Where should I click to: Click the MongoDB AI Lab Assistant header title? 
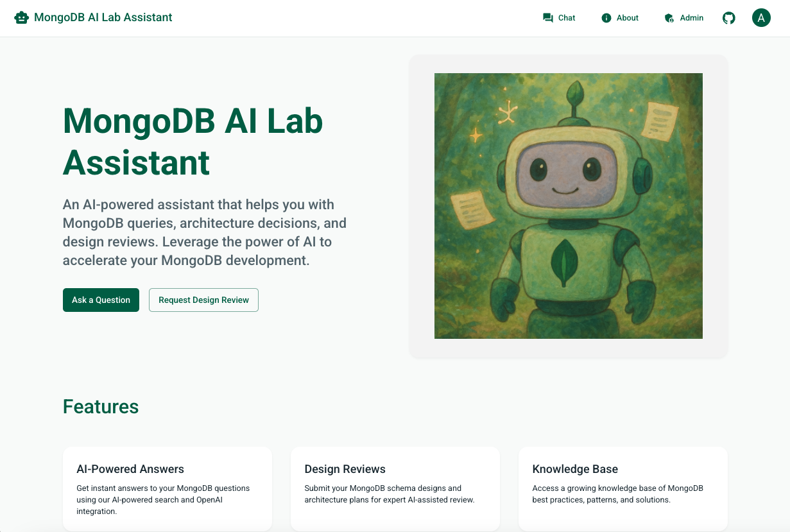[x=103, y=18]
